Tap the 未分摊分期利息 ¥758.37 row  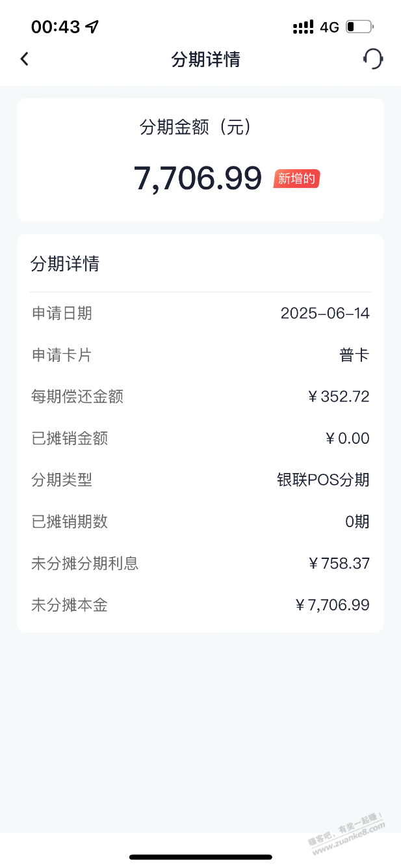tap(200, 563)
